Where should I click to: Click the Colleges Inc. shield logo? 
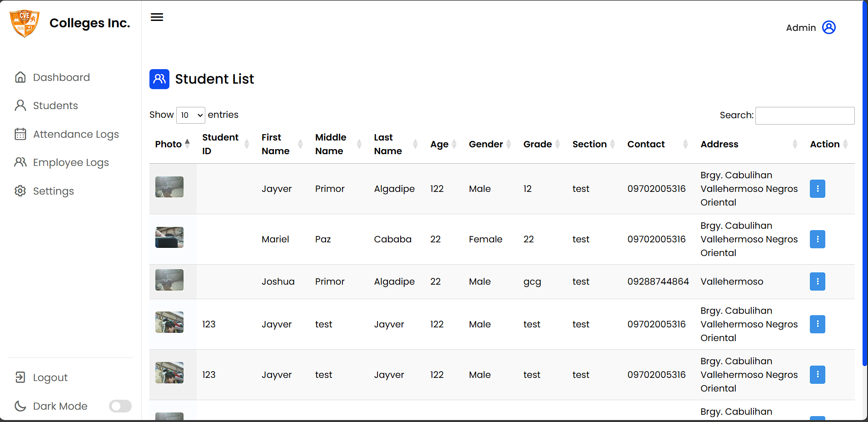[x=25, y=23]
